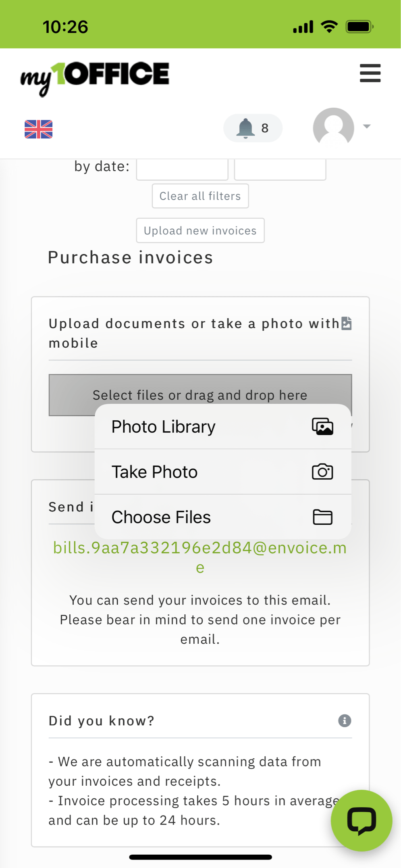Screen dimensions: 401x868
Task: Click the document icon in upload header
Action: [x=347, y=323]
